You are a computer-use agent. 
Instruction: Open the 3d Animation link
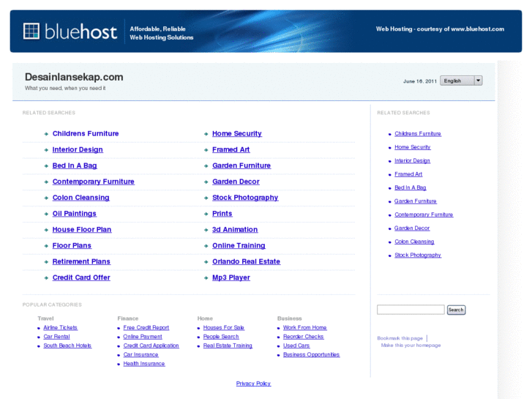tap(235, 230)
